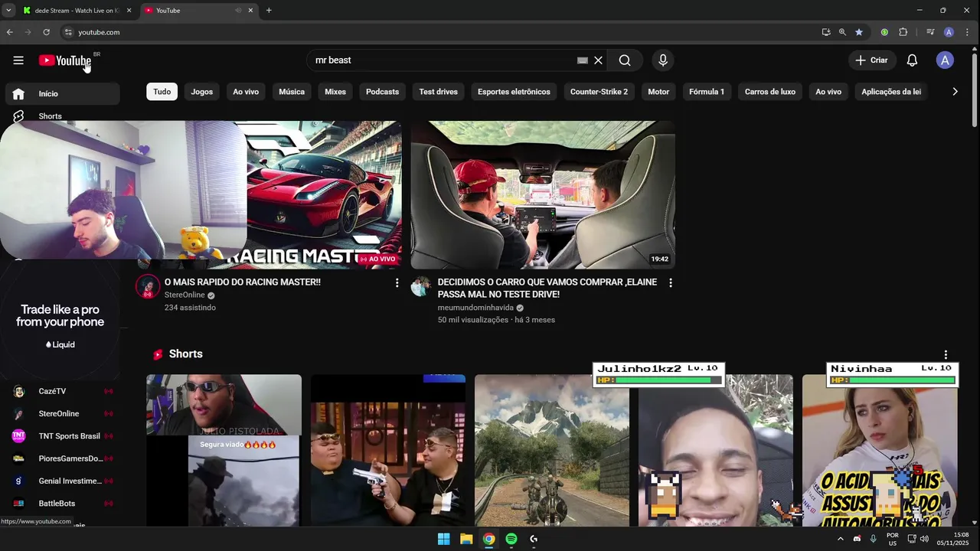Go back in Chrome
The width and height of the screenshot is (980, 551).
pos(9,32)
